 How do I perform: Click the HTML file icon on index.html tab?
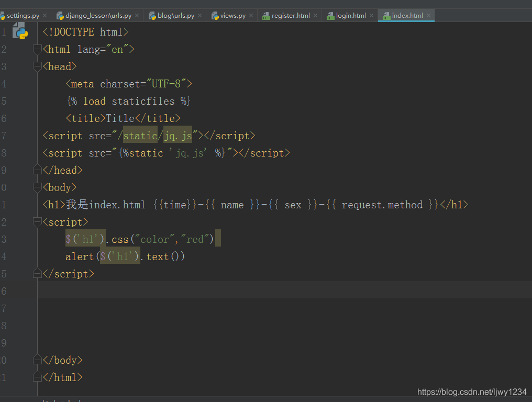point(386,16)
